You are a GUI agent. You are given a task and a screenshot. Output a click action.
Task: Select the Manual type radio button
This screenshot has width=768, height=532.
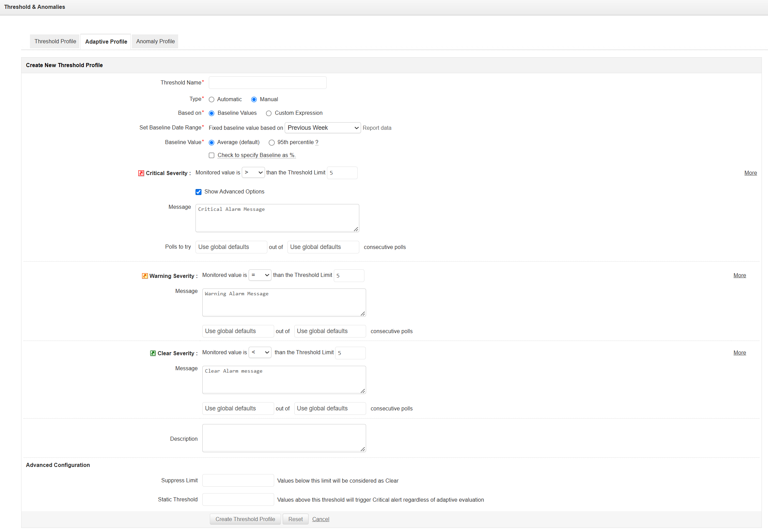254,99
